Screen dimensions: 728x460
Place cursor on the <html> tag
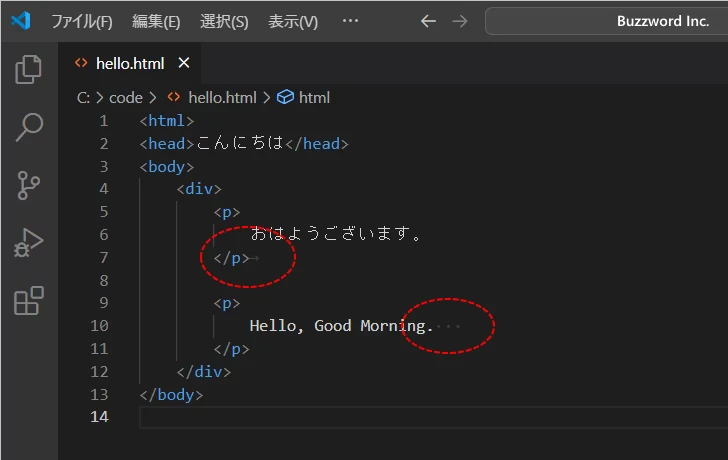coord(167,121)
